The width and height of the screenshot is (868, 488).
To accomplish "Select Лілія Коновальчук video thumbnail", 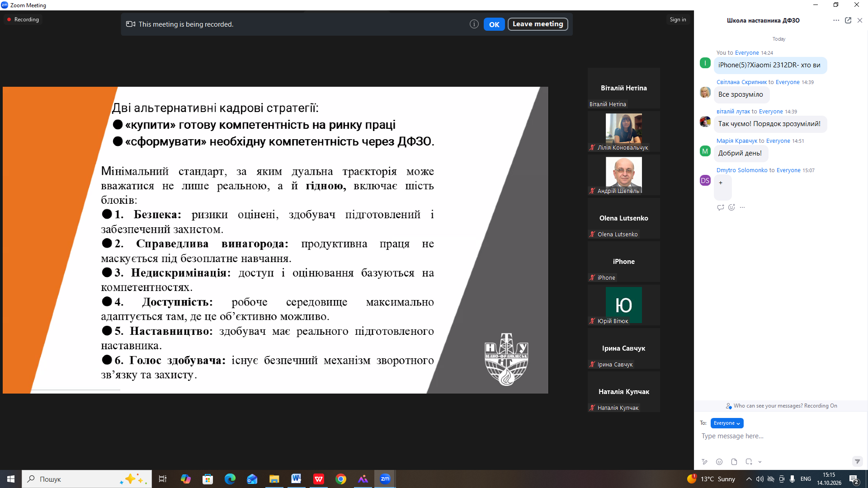I will [x=623, y=131].
